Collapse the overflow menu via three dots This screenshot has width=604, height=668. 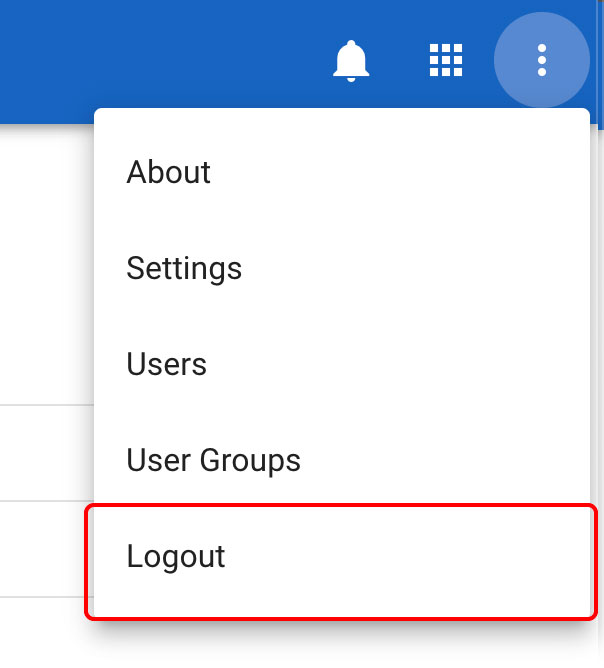[542, 60]
